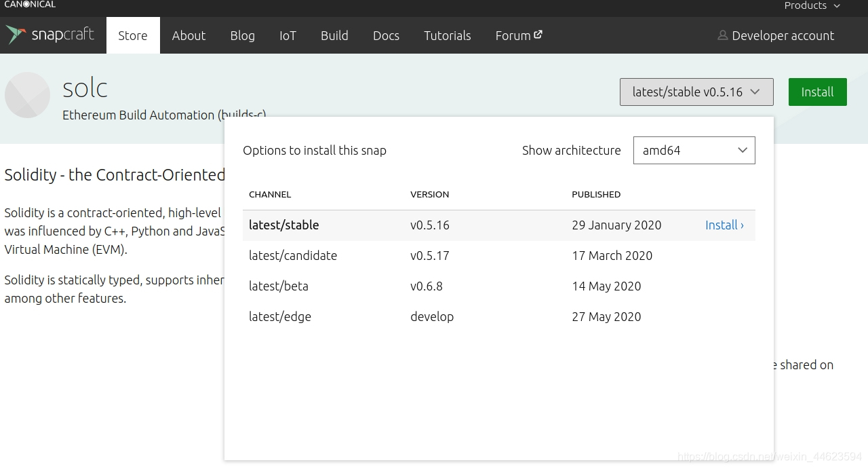Click the 17 March 2020 date
This screenshot has height=469, width=868.
(612, 256)
